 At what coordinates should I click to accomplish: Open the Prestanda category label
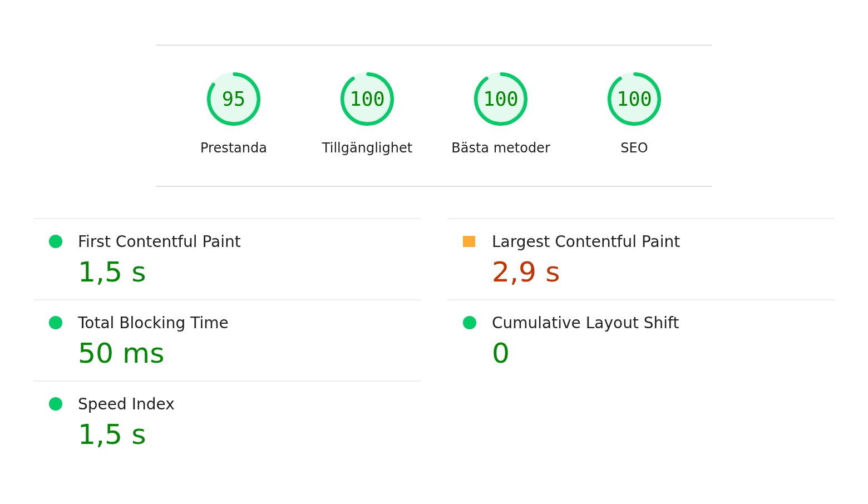coord(234,148)
